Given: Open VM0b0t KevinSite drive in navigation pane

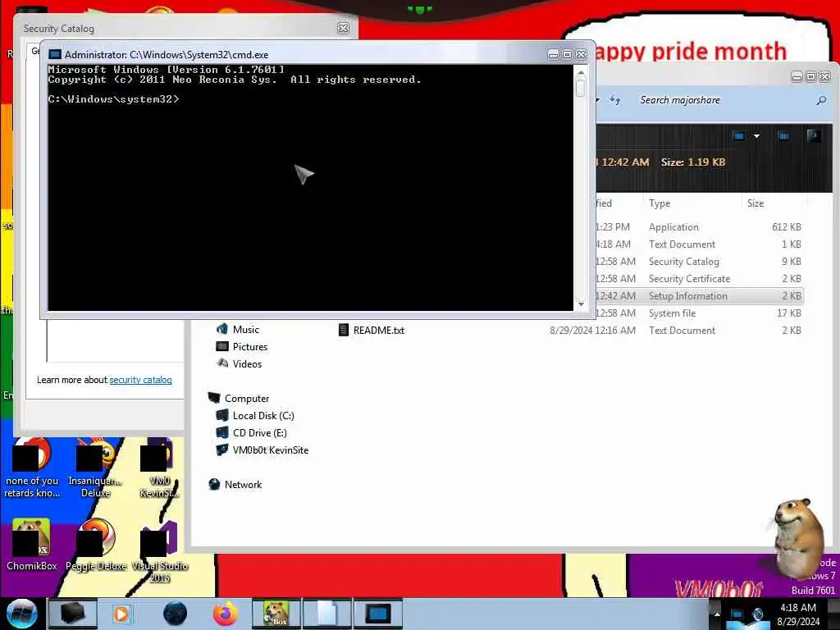Looking at the screenshot, I should [x=271, y=450].
